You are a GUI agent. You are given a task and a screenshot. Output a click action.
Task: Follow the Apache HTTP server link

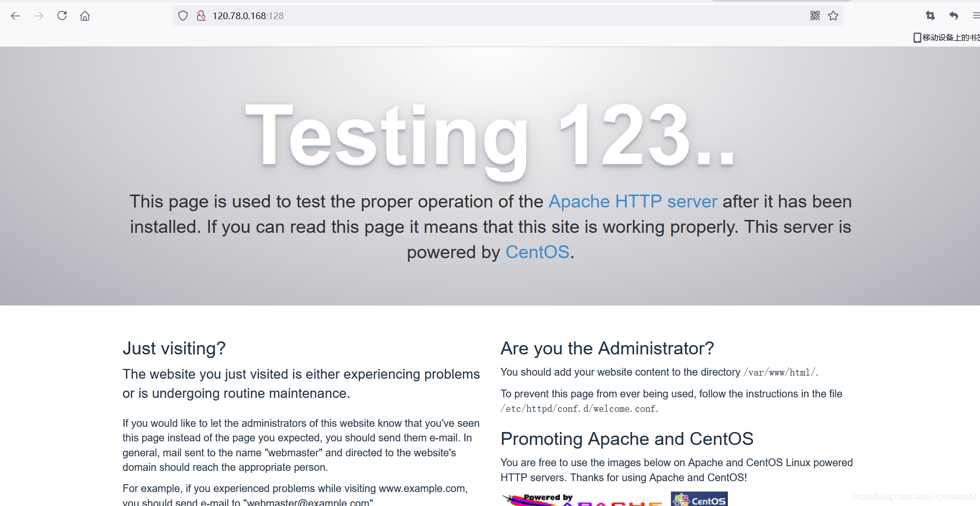pyautogui.click(x=633, y=201)
